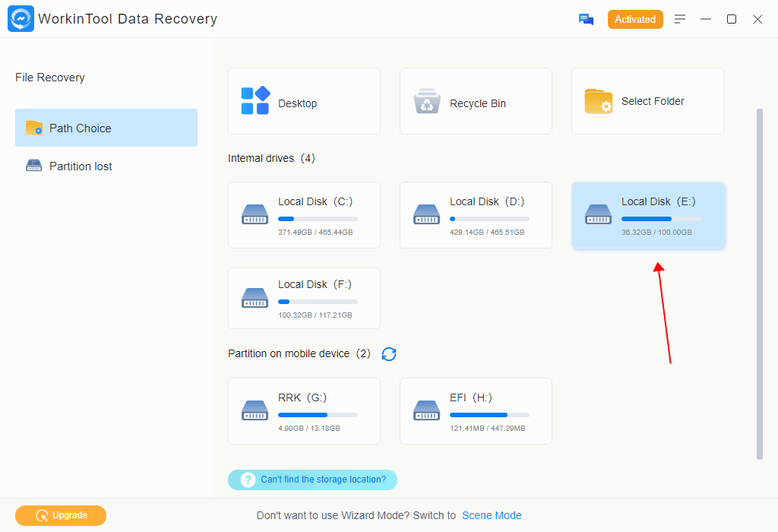This screenshot has height=532, width=778.
Task: Open the hamburger menu icon
Action: point(680,19)
